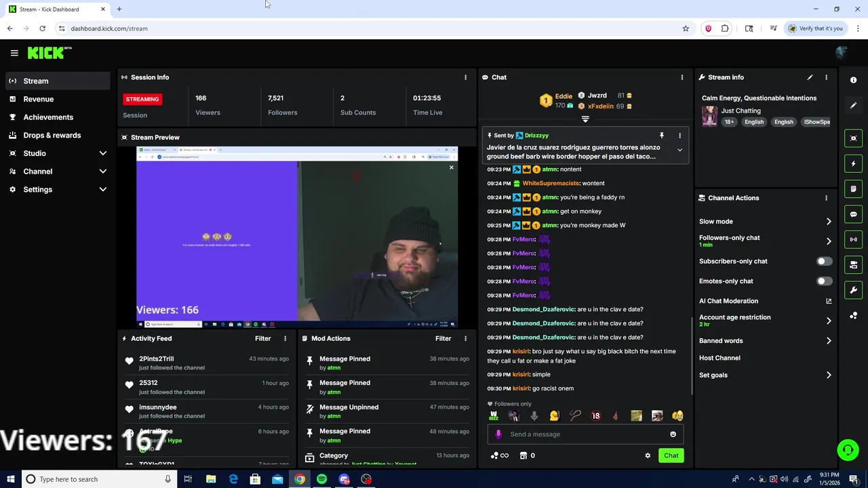Open Set goals options
The image size is (868, 488).
pyautogui.click(x=765, y=375)
